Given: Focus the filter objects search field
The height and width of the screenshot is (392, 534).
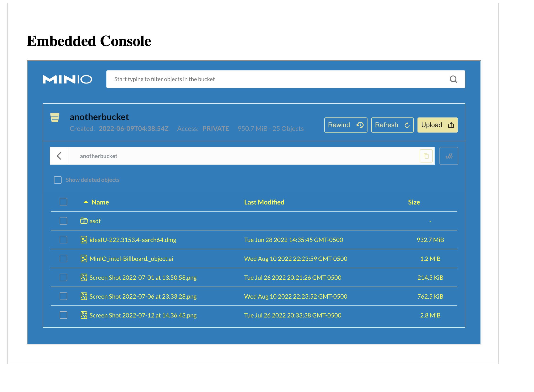Looking at the screenshot, I should point(286,79).
